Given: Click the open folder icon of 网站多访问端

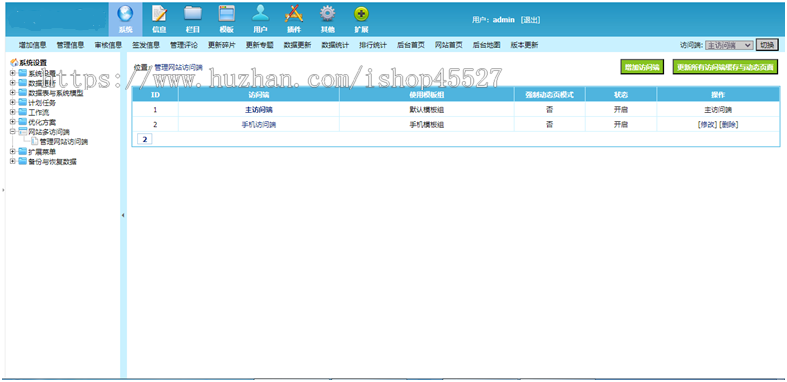Looking at the screenshot, I should click(23, 132).
